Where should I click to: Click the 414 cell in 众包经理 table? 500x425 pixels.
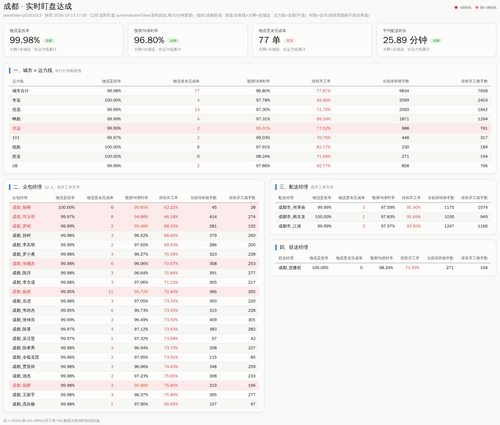pyautogui.click(x=213, y=217)
